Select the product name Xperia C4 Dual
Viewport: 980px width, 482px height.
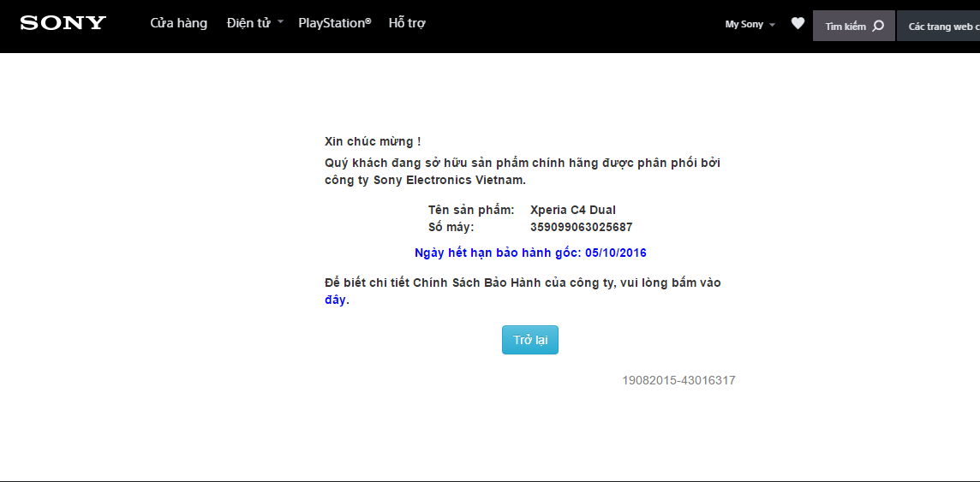click(573, 210)
